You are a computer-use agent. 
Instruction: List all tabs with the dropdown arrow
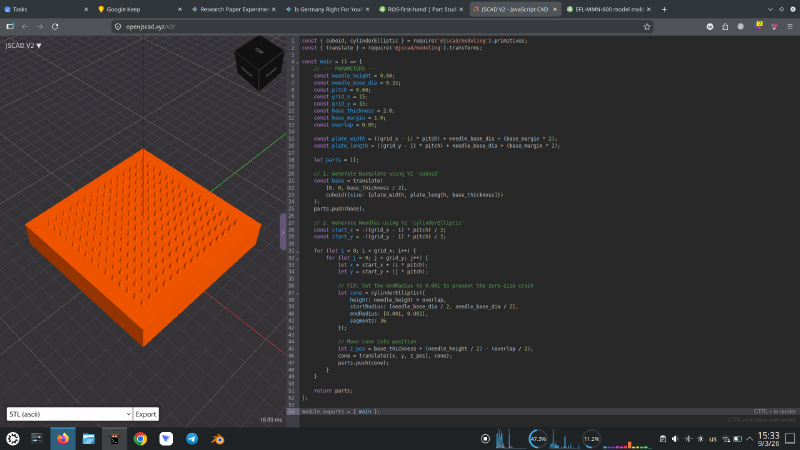click(x=770, y=9)
